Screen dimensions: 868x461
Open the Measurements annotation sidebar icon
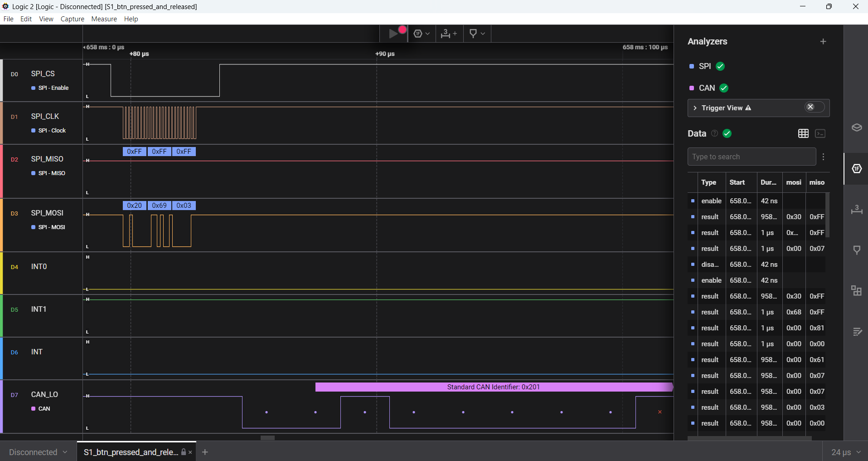(856, 250)
